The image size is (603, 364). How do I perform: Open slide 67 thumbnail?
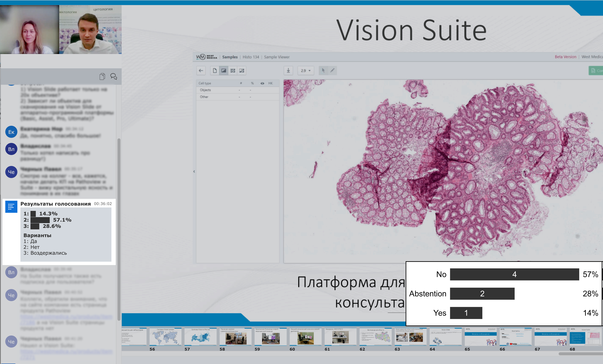[550, 337]
